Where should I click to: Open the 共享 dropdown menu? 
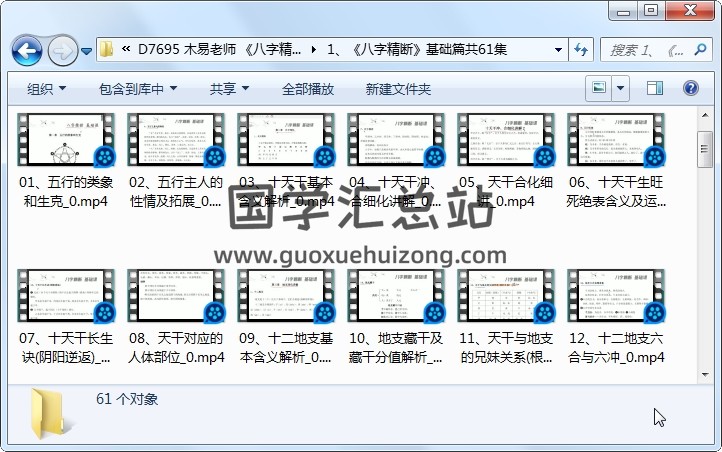[230, 89]
